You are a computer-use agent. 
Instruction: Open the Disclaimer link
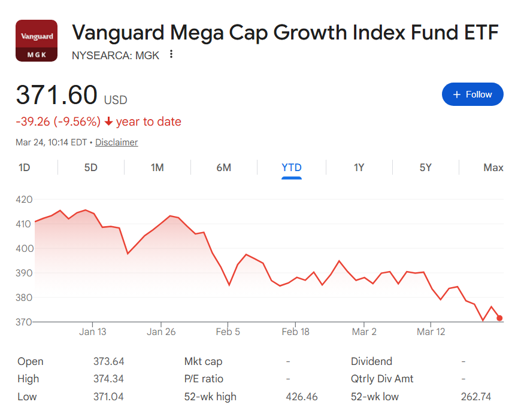click(117, 142)
